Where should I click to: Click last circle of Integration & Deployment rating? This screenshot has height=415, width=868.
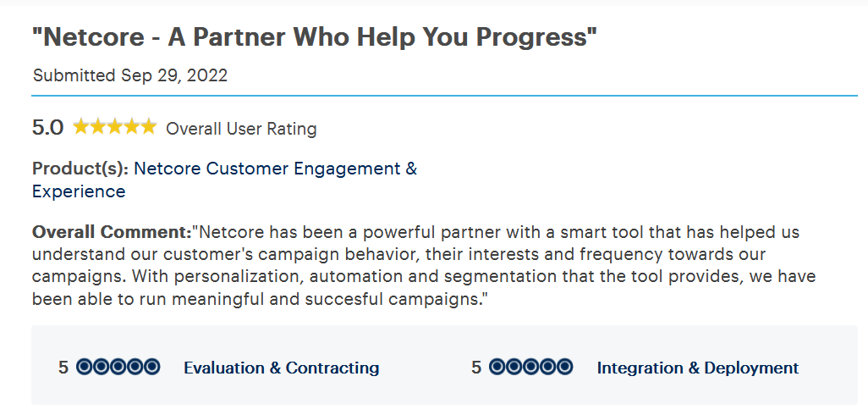tap(564, 368)
